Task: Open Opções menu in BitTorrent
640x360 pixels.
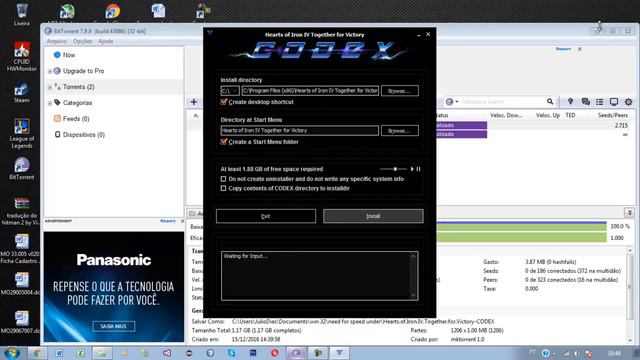Action: coord(82,41)
